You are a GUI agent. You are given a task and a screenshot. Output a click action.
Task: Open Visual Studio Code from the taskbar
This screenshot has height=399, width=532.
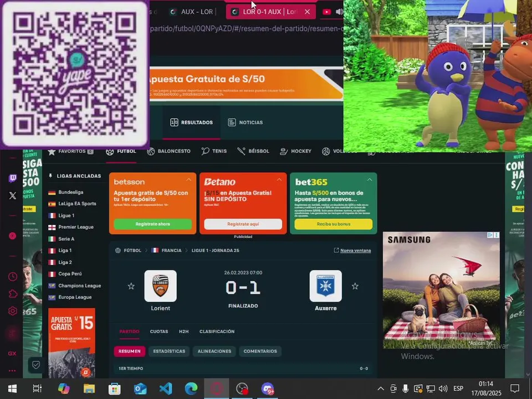pos(166,388)
